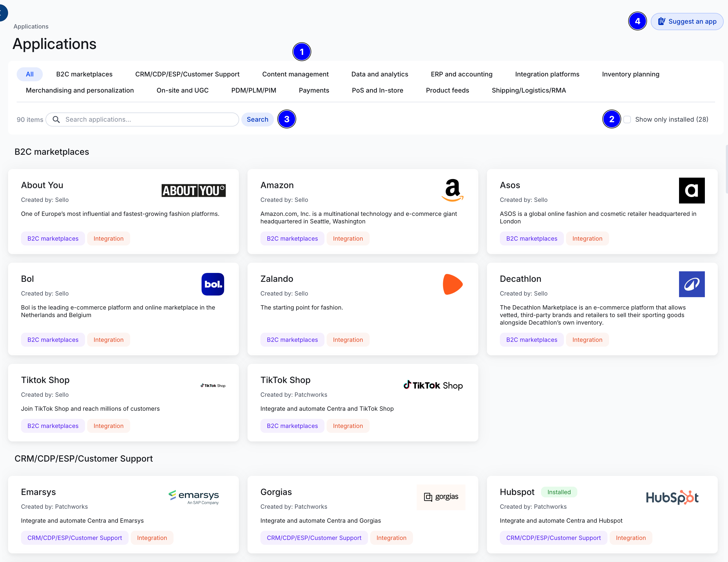The height and width of the screenshot is (562, 728).
Task: Open PDM/PLM/PIM tab
Action: pos(254,90)
